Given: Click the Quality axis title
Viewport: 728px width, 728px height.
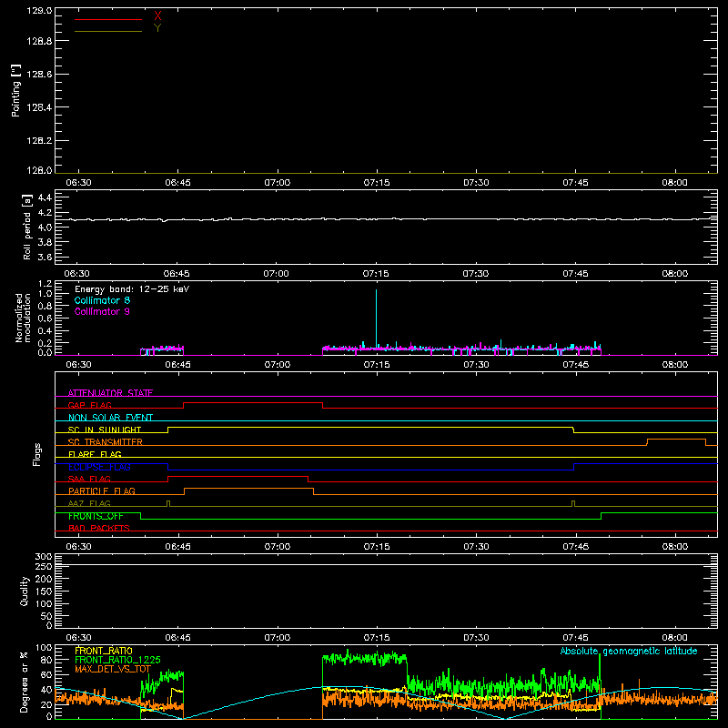Looking at the screenshot, I should (25, 591).
